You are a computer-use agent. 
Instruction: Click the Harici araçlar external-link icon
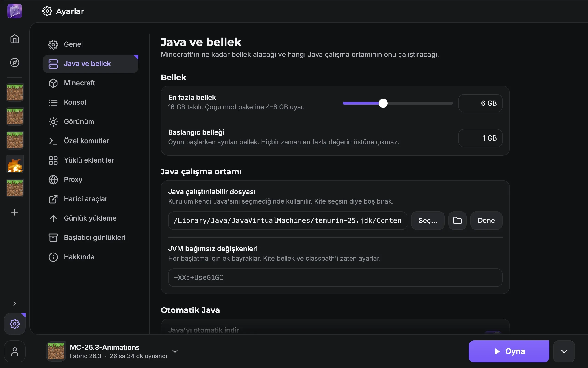[53, 199]
